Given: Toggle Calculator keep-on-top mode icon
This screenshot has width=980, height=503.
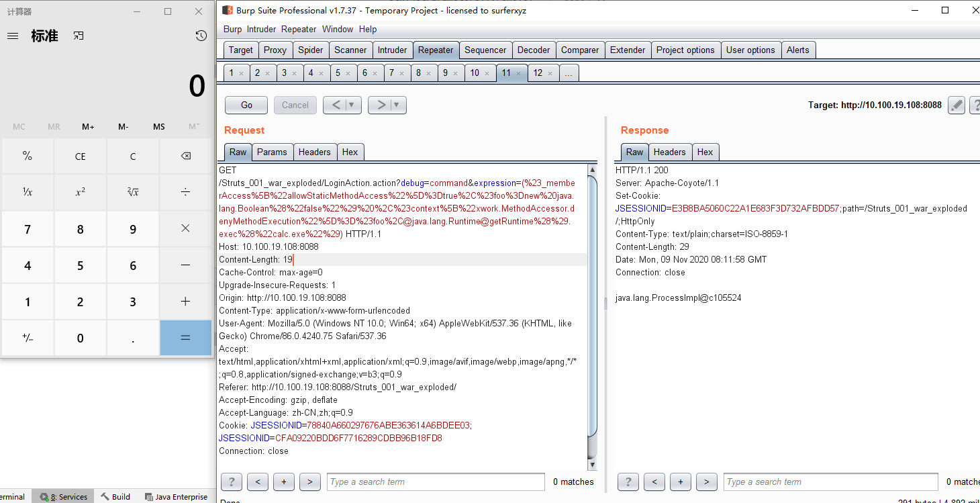Looking at the screenshot, I should pyautogui.click(x=79, y=36).
